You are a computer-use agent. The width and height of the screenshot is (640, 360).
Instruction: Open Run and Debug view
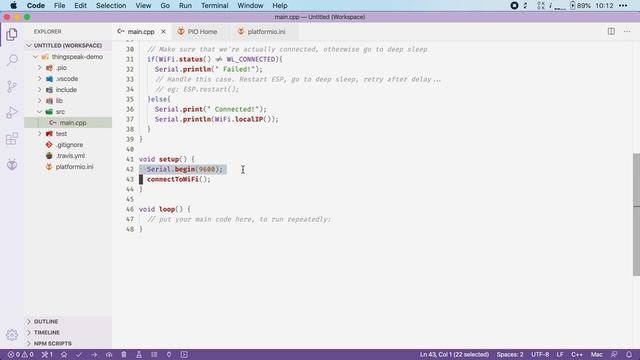(x=12, y=113)
